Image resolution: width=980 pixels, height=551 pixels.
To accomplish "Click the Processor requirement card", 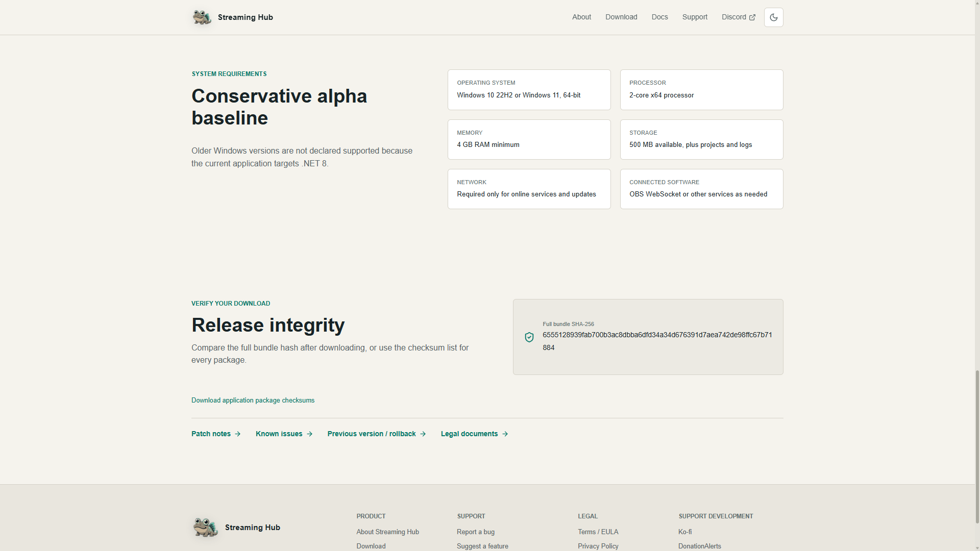I will (701, 90).
